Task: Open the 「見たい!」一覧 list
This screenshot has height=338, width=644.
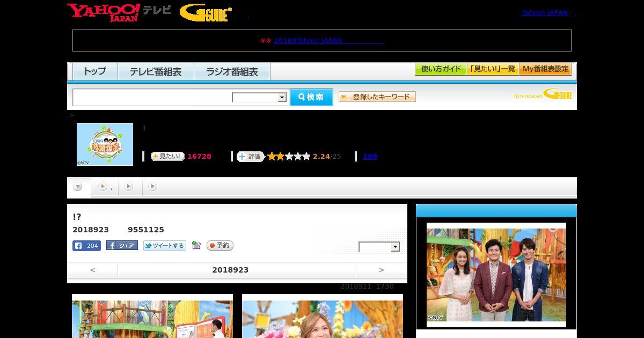Action: coord(493,69)
